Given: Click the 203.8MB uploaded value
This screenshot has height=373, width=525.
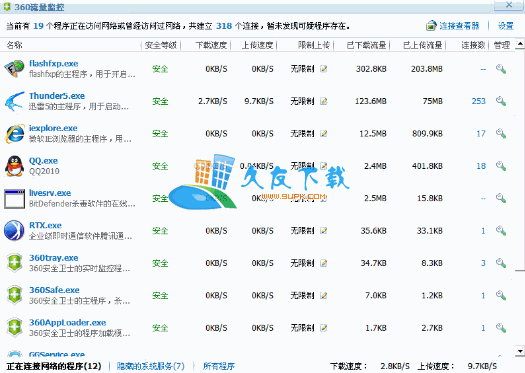Looking at the screenshot, I should 427,69.
